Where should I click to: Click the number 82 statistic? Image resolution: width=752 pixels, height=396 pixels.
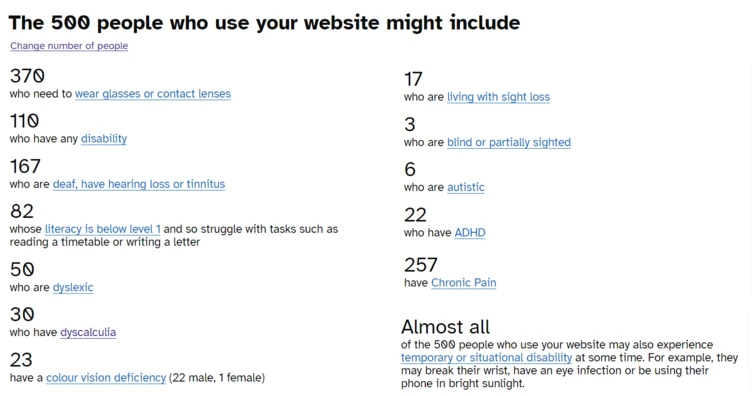click(22, 211)
